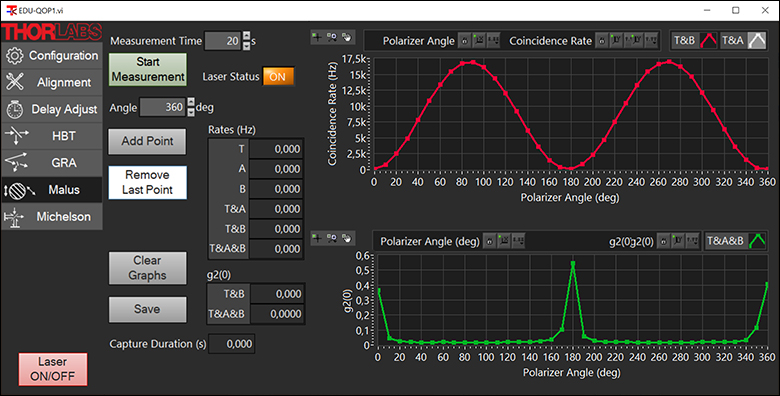780x396 pixels.
Task: Decrease Angle value with down arrow
Action: [x=191, y=112]
